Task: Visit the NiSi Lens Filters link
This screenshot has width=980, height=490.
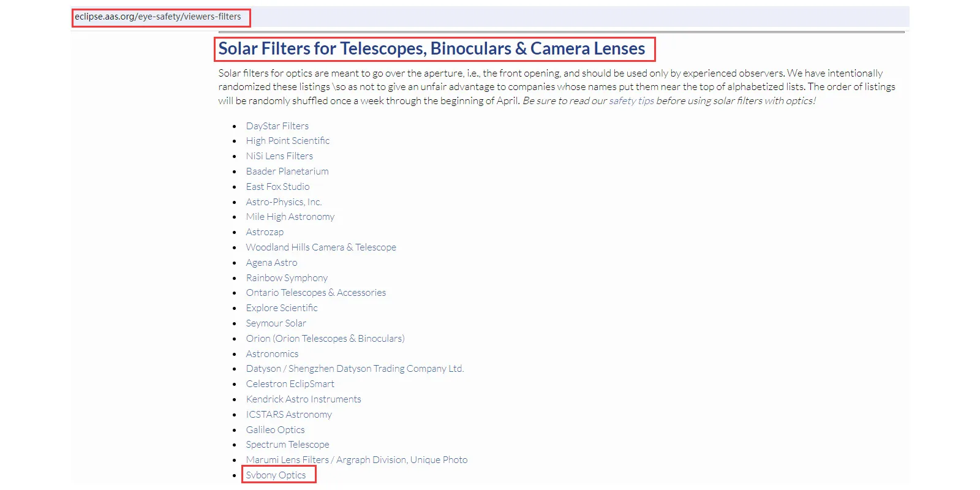Action: coord(279,156)
